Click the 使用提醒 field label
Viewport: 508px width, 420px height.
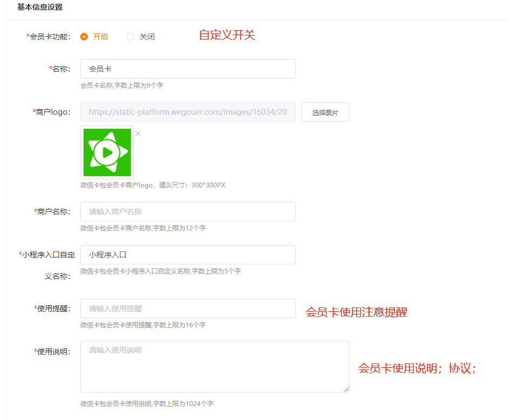(52, 309)
